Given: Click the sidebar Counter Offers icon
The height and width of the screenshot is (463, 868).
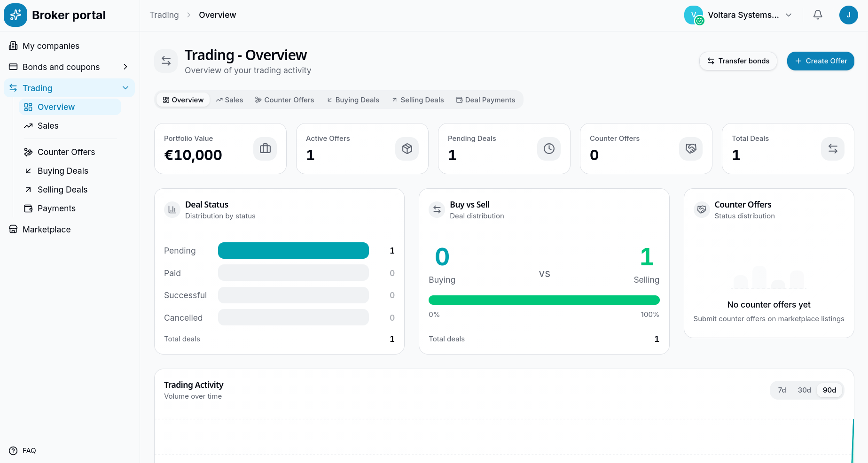Looking at the screenshot, I should coord(28,152).
